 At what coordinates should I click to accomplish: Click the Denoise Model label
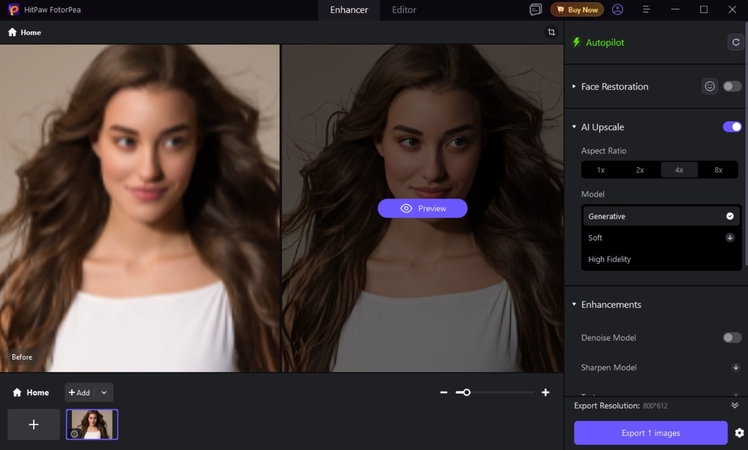pos(608,337)
